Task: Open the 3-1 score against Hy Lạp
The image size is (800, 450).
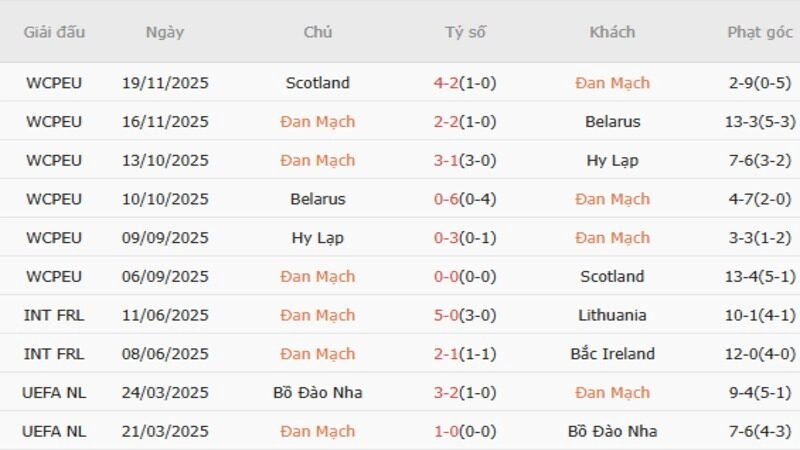Action: pos(465,161)
